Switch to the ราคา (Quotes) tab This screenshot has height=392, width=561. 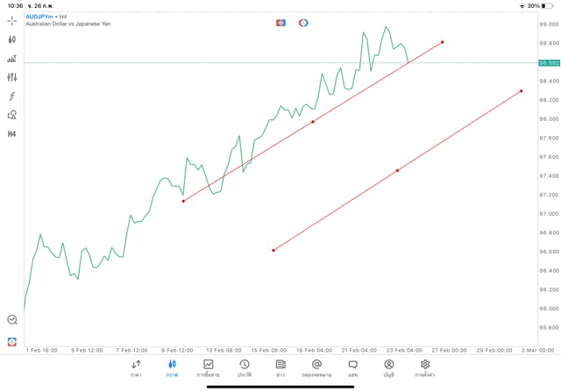pos(136,368)
